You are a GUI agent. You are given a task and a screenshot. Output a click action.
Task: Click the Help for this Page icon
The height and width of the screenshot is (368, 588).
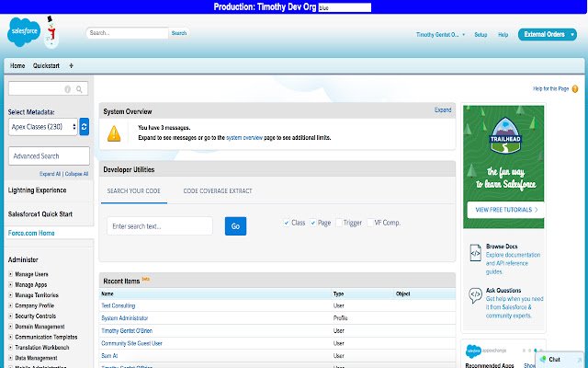[x=575, y=89]
